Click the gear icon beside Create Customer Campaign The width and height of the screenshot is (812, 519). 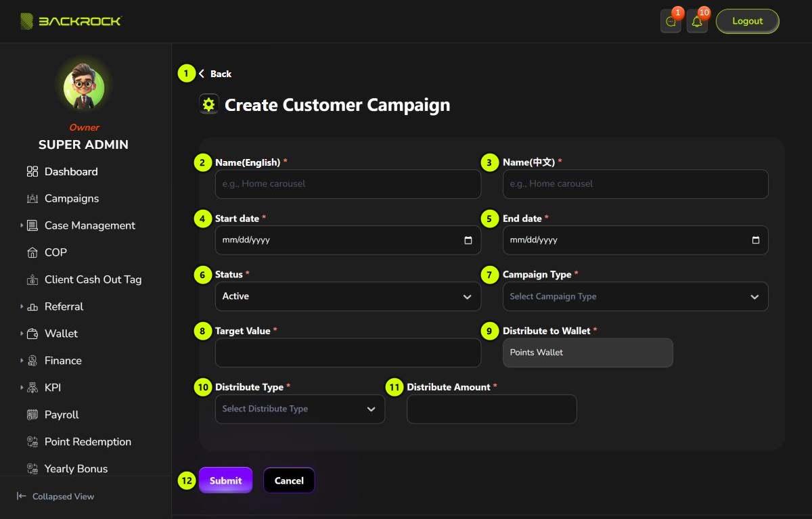coord(208,104)
